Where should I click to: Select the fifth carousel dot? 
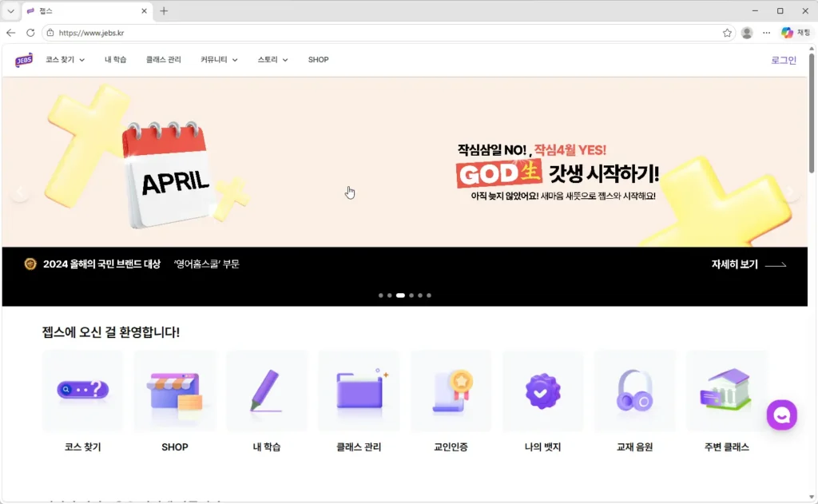click(420, 296)
